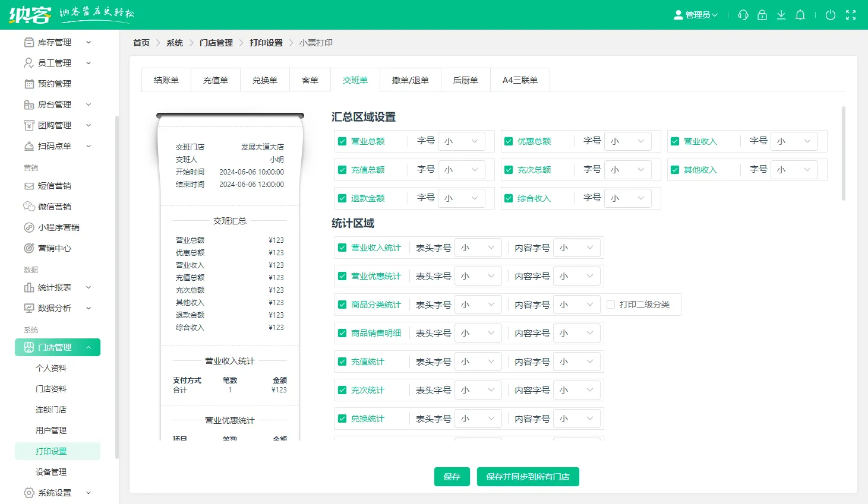This screenshot has width=868, height=504.
Task: Click the 短信营销 envelope icon
Action: click(29, 186)
